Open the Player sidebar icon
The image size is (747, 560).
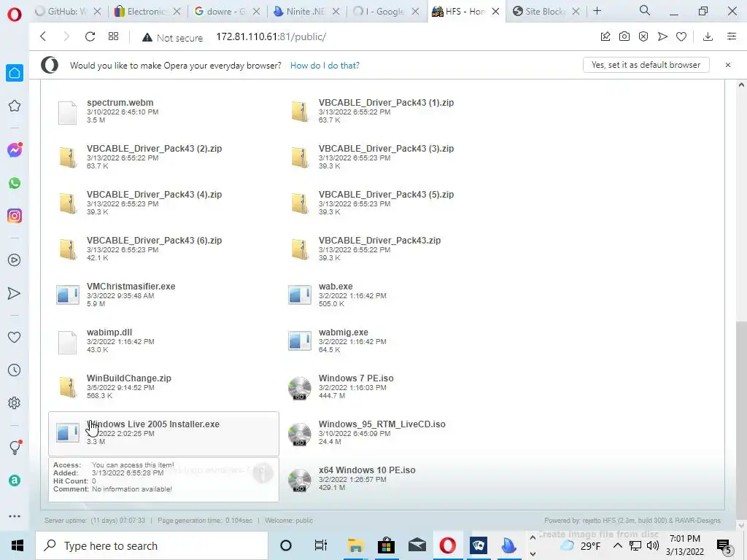(15, 260)
